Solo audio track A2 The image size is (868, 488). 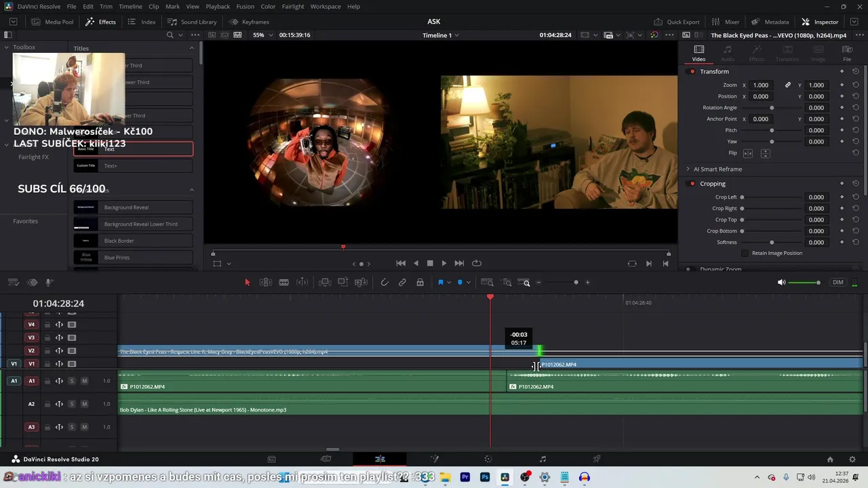(72, 404)
